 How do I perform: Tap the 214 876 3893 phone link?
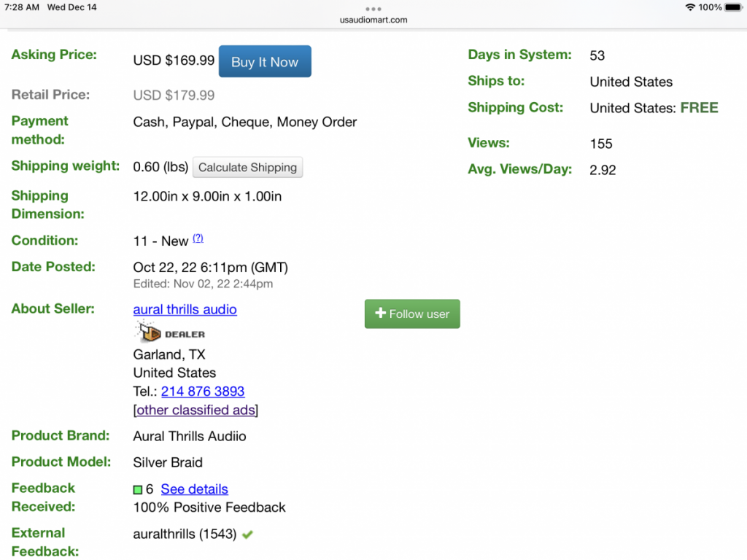pos(203,392)
